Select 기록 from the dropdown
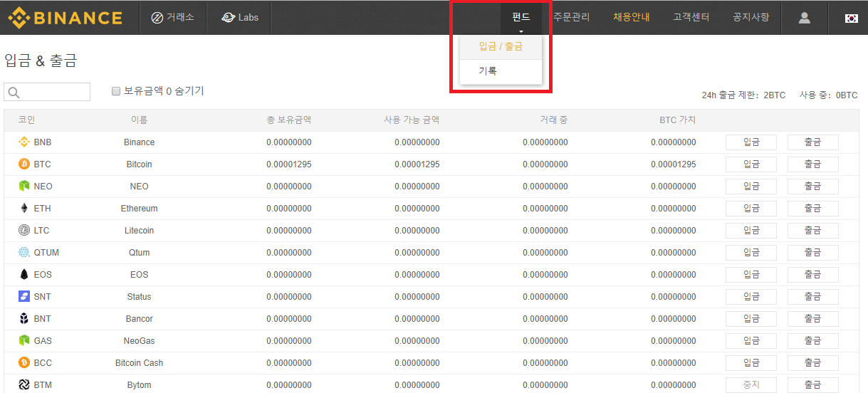 501,71
